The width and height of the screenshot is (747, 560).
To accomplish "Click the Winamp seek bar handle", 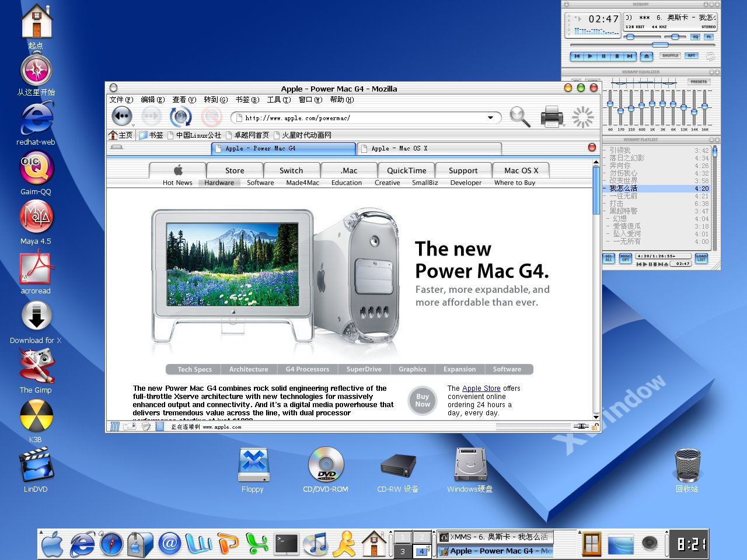I will click(x=660, y=45).
